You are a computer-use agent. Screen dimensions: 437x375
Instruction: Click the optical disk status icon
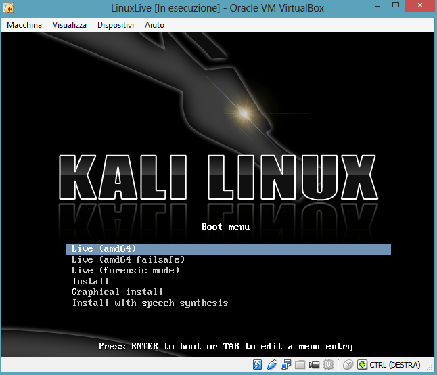pyautogui.click(x=257, y=365)
